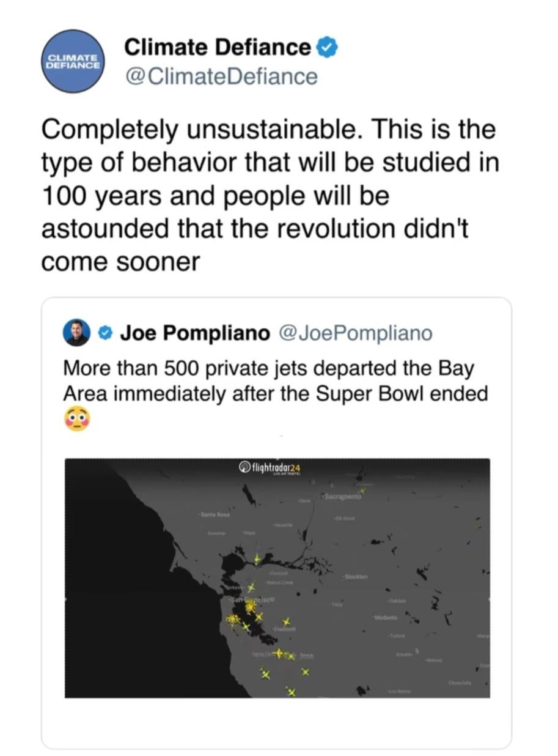
Task: Click the blue verified badge beside Climate Defiance
Action: (x=326, y=47)
